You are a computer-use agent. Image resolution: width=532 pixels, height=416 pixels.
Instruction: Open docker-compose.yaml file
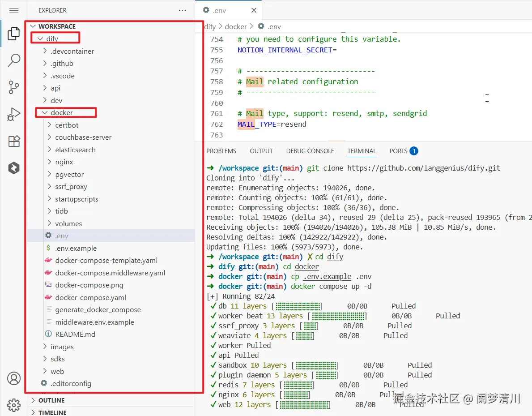(90, 298)
